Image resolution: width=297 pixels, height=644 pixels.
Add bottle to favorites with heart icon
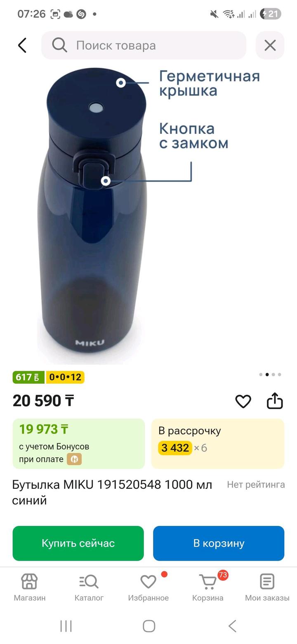[243, 401]
